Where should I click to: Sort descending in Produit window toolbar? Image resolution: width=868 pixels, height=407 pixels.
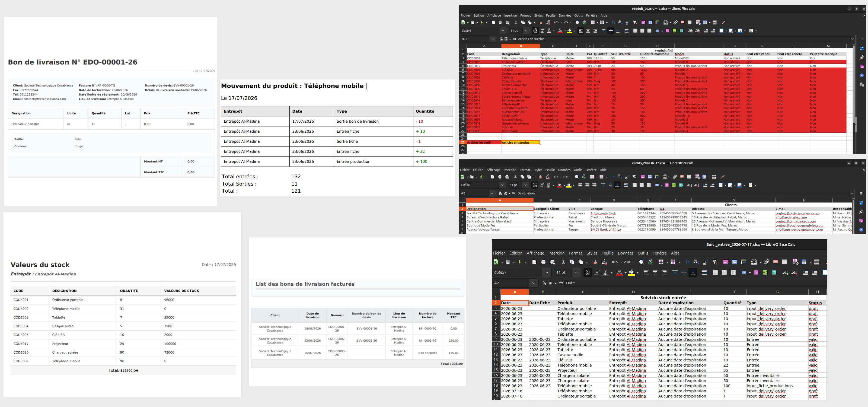[x=627, y=23]
